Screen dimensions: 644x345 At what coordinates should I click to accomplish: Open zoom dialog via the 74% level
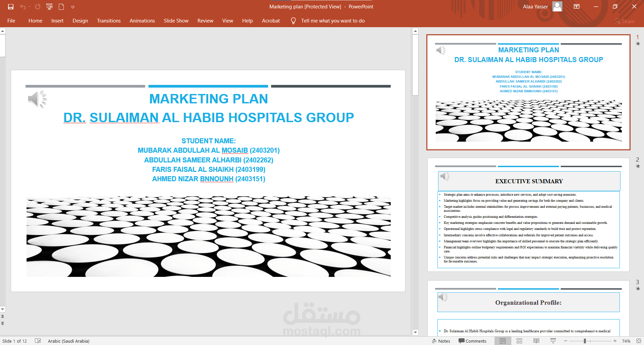click(x=626, y=341)
